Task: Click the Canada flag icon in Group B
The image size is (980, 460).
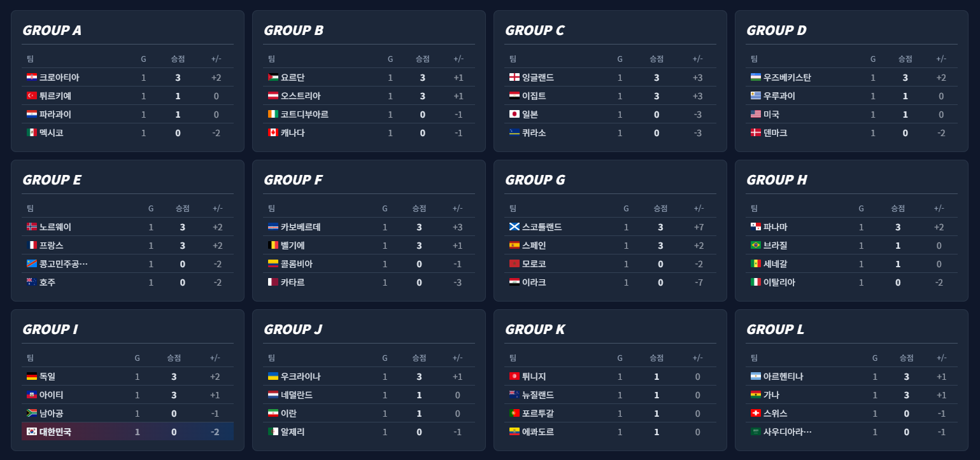Action: pos(273,133)
